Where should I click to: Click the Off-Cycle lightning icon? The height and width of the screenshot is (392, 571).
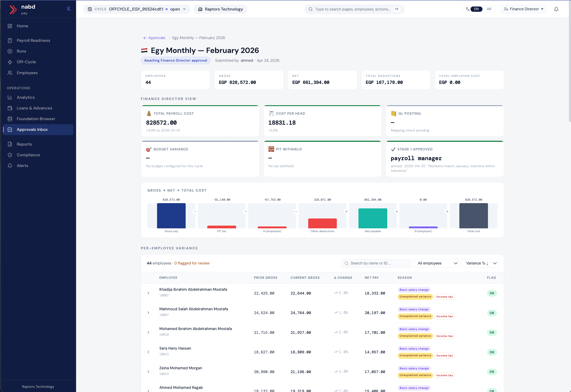click(x=10, y=62)
